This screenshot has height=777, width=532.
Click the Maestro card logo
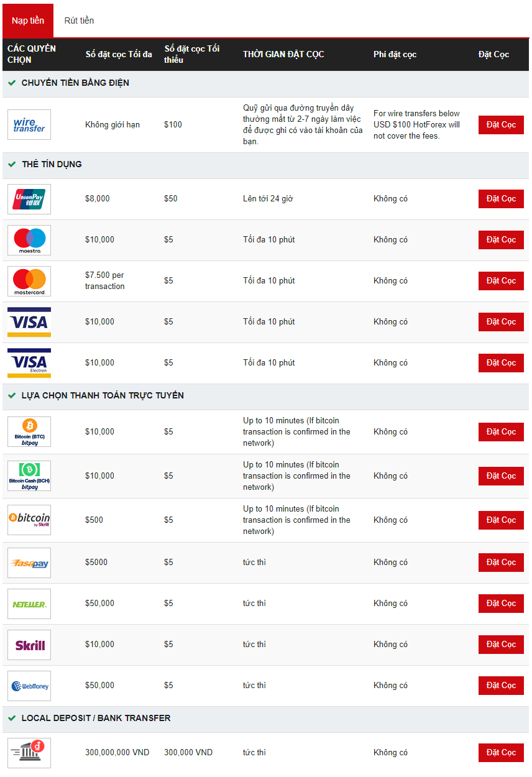(29, 240)
